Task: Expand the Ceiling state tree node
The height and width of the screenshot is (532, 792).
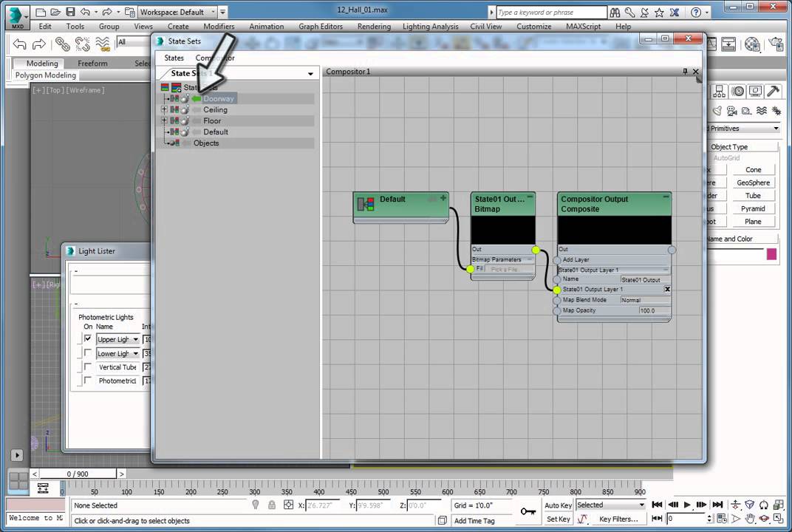Action: coord(164,109)
